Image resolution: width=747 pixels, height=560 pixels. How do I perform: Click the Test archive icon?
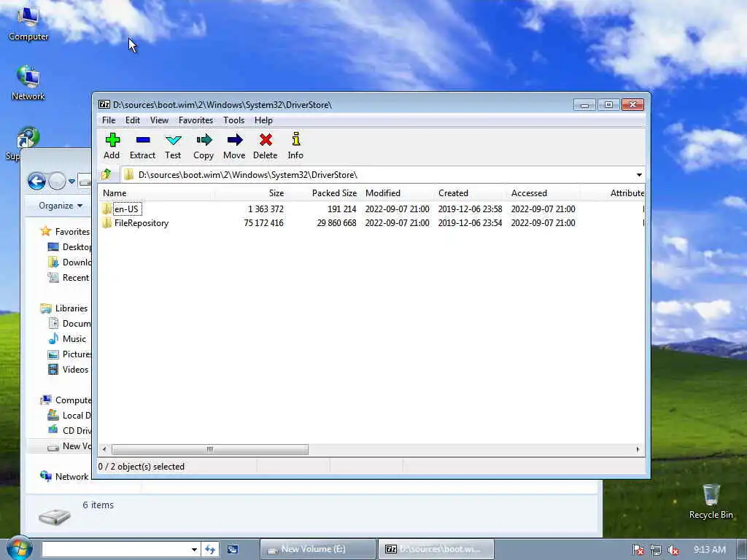point(173,140)
